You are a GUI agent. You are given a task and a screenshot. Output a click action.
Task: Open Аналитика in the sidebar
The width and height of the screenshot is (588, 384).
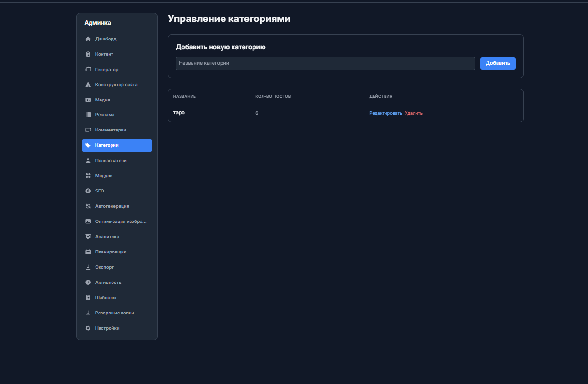[x=107, y=237]
